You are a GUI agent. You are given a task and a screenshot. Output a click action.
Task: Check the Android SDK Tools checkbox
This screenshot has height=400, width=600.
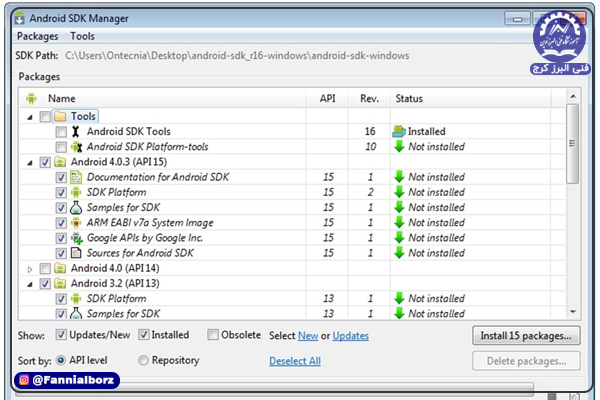pyautogui.click(x=61, y=132)
